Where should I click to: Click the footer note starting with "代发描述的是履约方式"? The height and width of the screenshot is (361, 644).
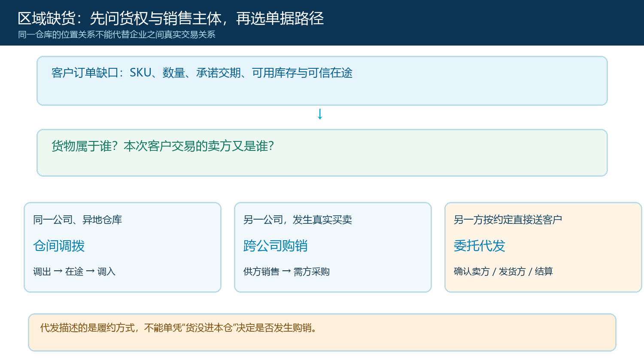pyautogui.click(x=179, y=328)
